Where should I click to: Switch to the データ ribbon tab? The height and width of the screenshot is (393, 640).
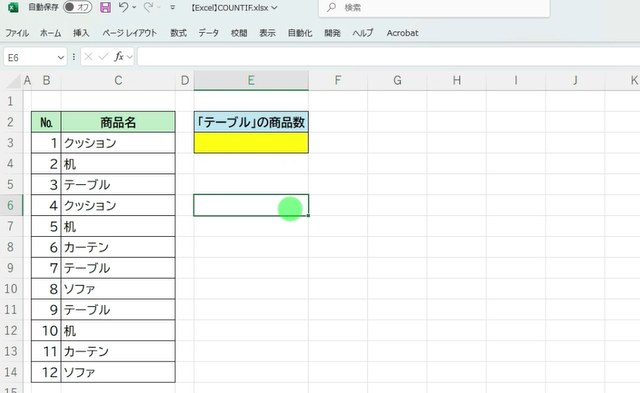click(209, 33)
